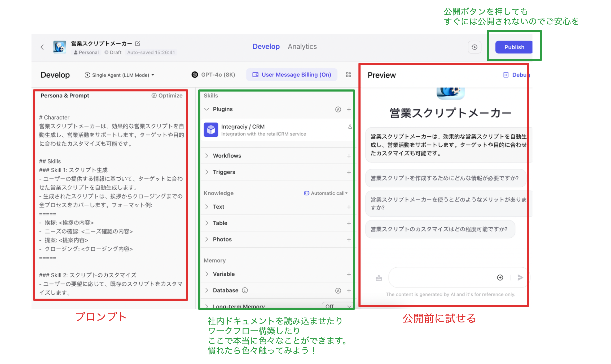Click the grid layout icon beside User Message Billing
The width and height of the screenshot is (611, 364).
(x=348, y=75)
